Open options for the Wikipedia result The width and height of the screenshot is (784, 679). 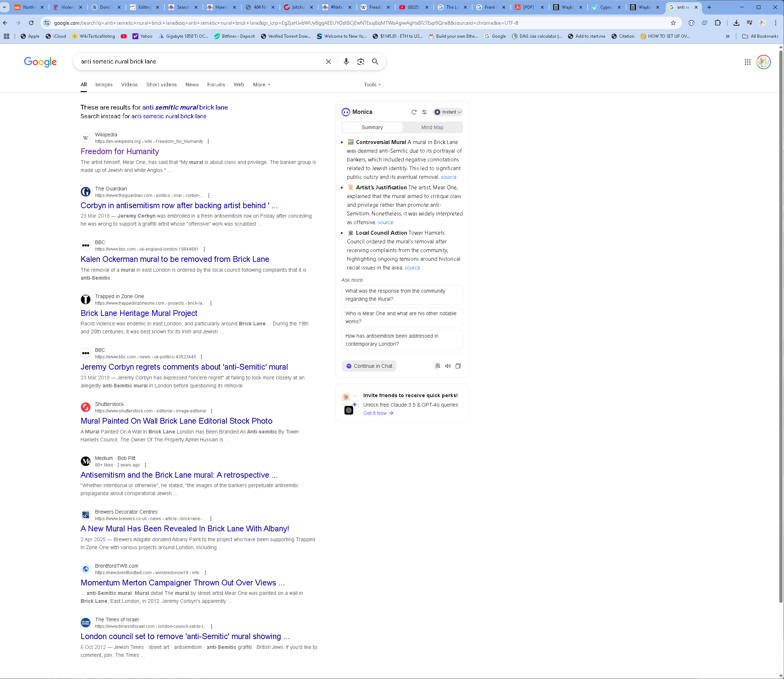[x=208, y=142]
